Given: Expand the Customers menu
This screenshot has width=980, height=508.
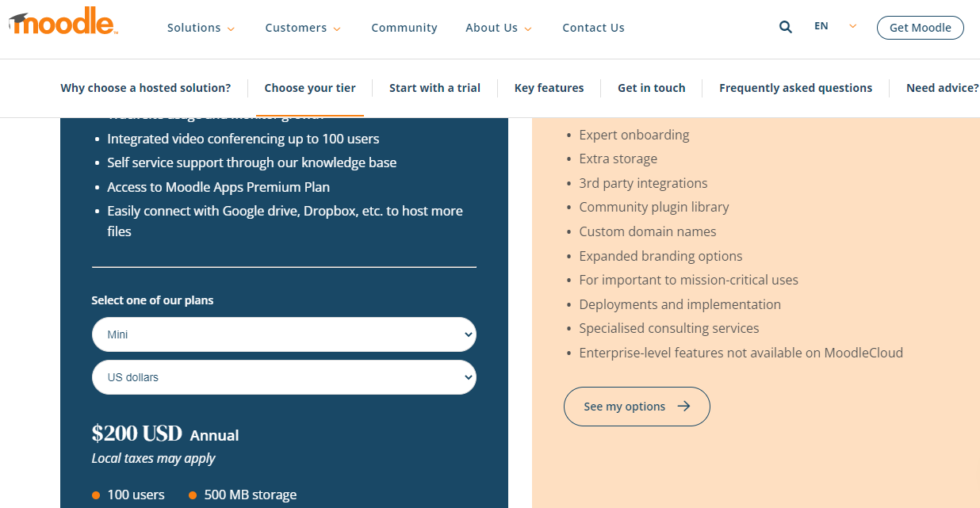Looking at the screenshot, I should 303,28.
